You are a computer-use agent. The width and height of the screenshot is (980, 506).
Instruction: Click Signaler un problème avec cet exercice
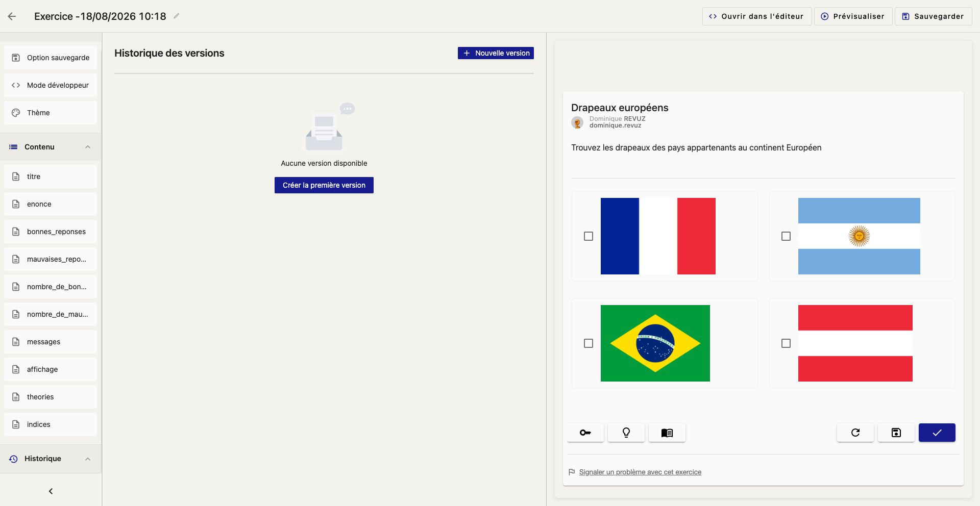[640, 472]
